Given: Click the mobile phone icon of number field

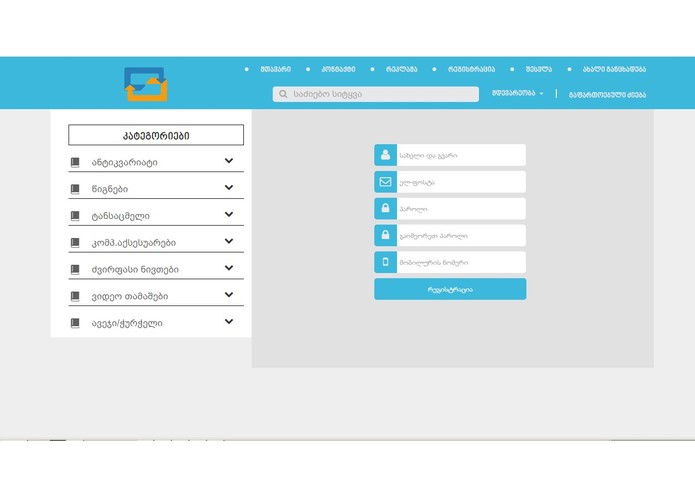Looking at the screenshot, I should coord(385,262).
